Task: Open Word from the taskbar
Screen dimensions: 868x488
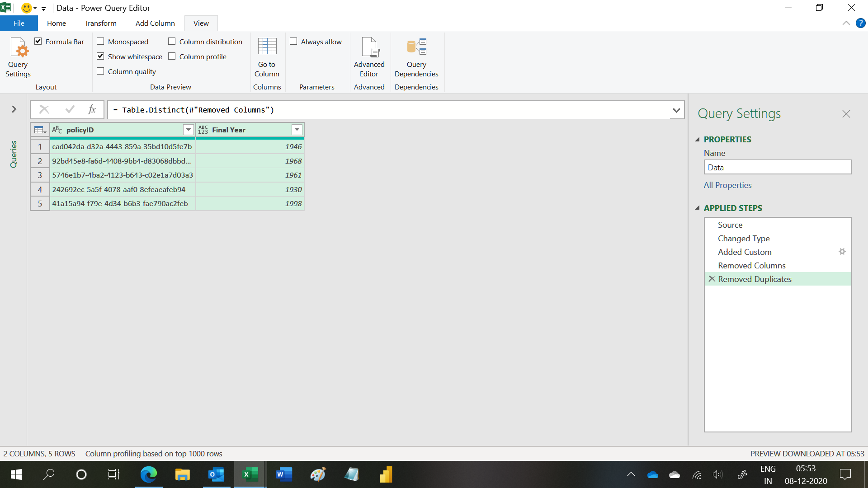Action: click(284, 474)
